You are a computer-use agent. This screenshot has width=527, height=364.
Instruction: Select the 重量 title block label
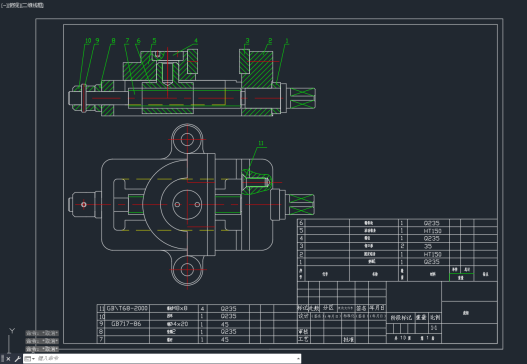click(421, 317)
